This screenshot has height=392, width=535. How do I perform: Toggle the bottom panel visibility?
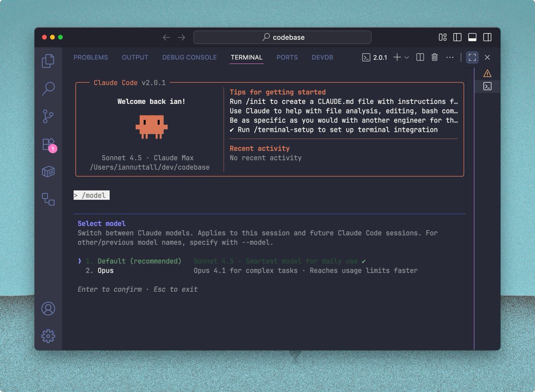tap(473, 37)
